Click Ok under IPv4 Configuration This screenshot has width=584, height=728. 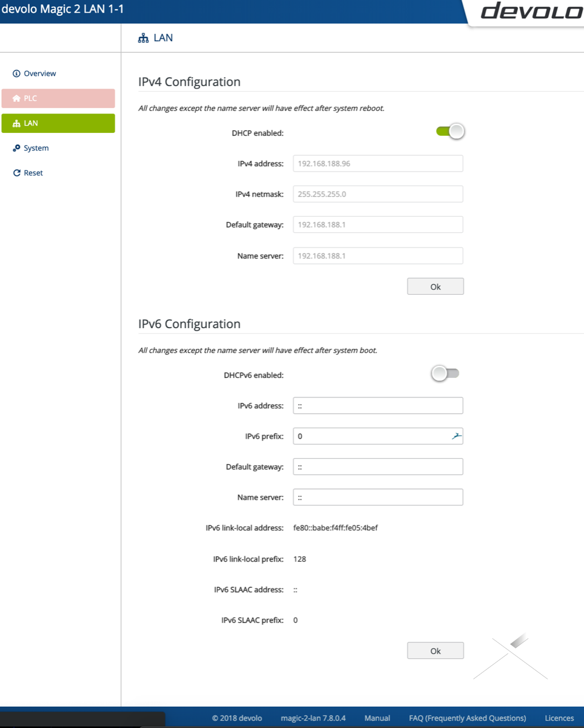coord(435,286)
